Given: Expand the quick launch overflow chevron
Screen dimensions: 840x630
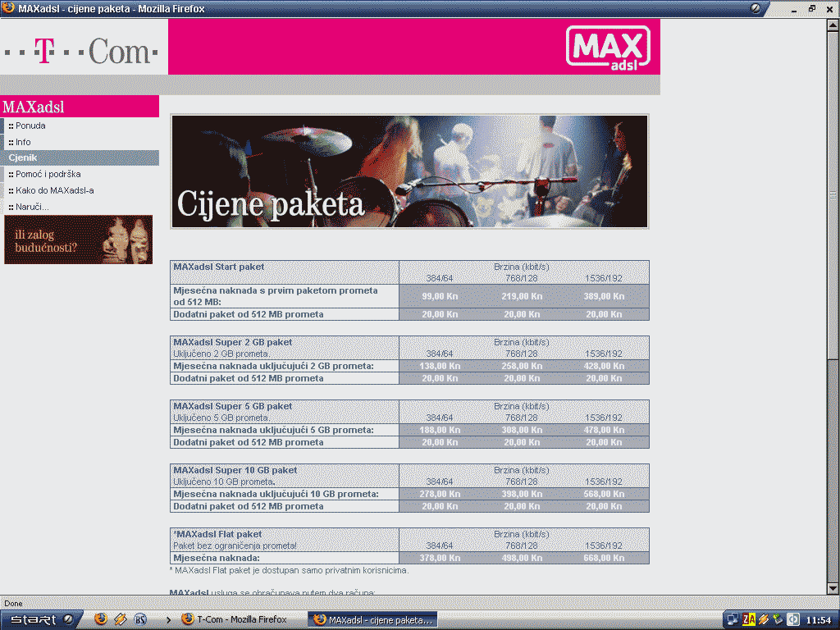Looking at the screenshot, I should coord(168,619).
